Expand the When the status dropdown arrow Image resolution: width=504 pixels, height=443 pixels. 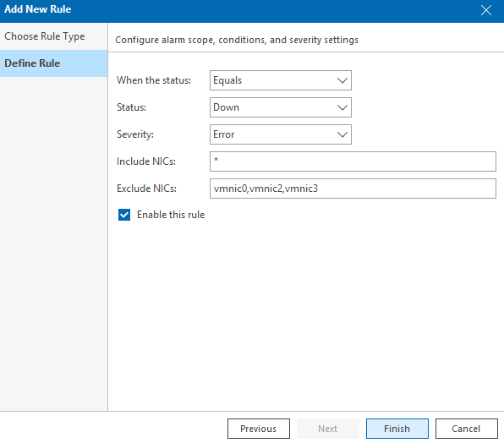click(342, 80)
